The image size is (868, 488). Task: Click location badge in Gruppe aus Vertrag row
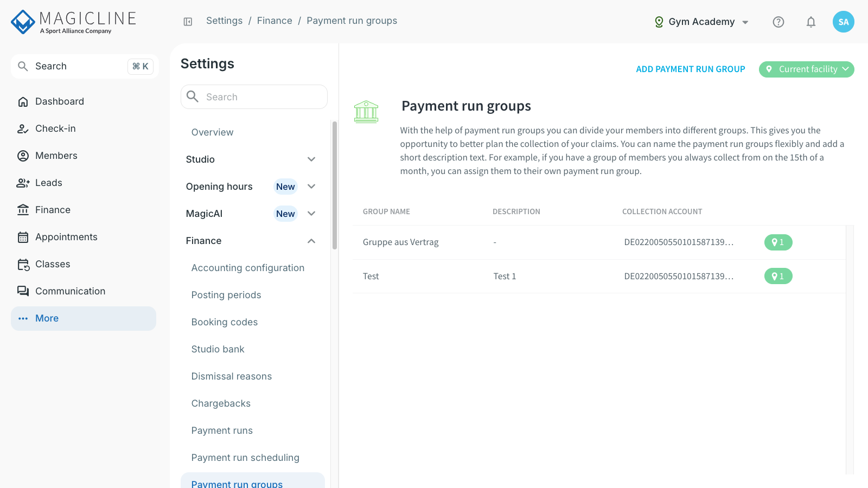[778, 242]
